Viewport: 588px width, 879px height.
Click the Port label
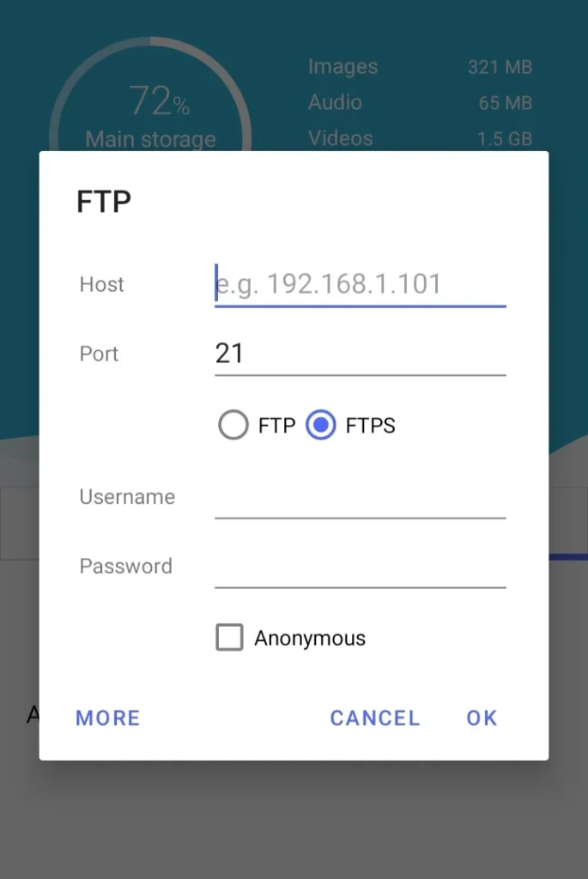pyautogui.click(x=98, y=354)
